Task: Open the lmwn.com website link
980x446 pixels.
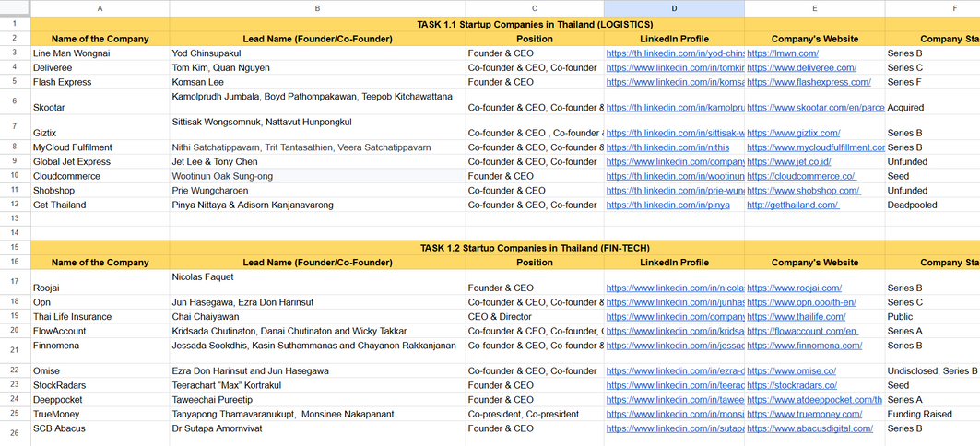Action: click(x=783, y=53)
